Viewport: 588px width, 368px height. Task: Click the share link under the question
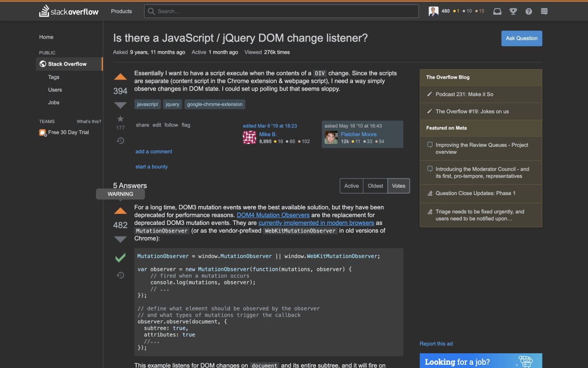pos(142,125)
